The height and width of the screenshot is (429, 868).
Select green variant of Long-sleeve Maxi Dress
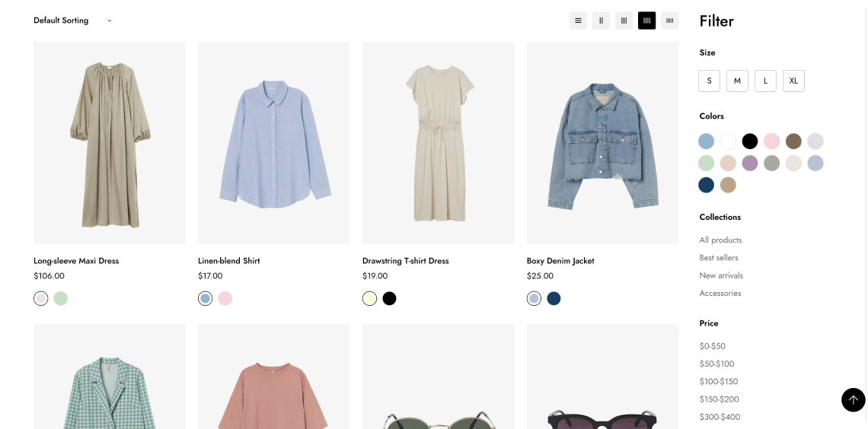[61, 298]
